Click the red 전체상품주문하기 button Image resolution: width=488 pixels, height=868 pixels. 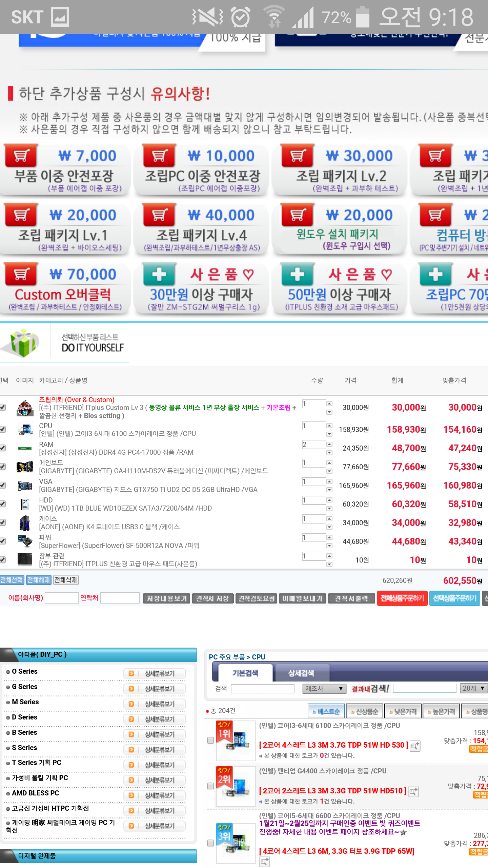coord(402,598)
